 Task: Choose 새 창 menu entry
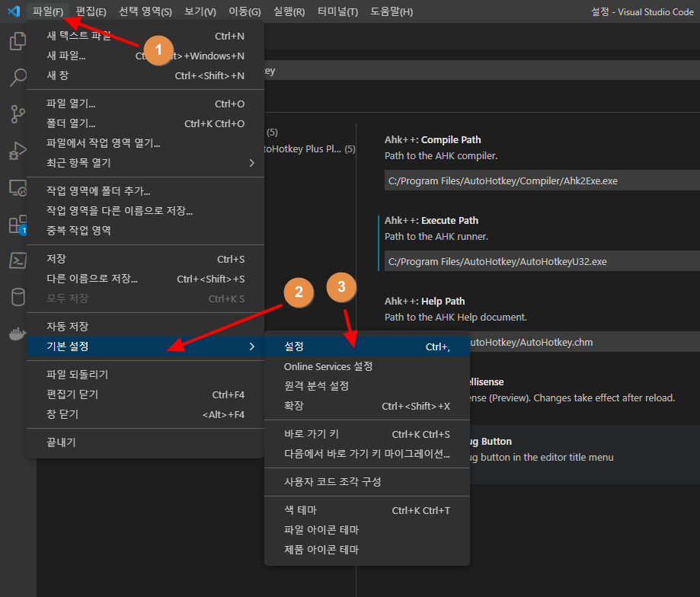pos(145,75)
